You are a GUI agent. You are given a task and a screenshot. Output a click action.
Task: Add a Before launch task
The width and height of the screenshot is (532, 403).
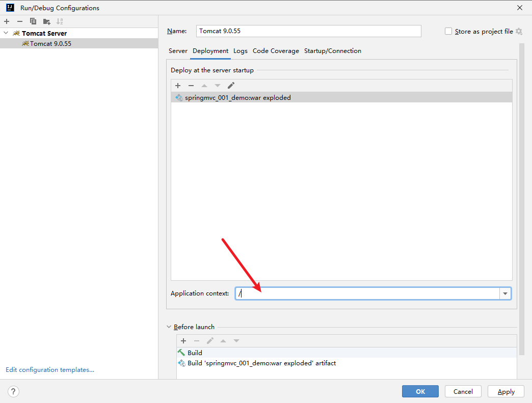click(x=183, y=340)
